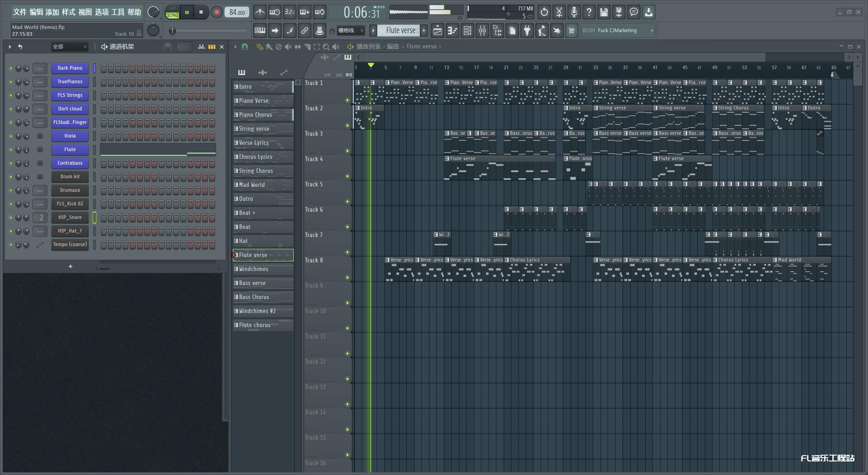The width and height of the screenshot is (868, 475).
Task: Expand the Fuck CJMarketing hint panel arrow
Action: 652,30
